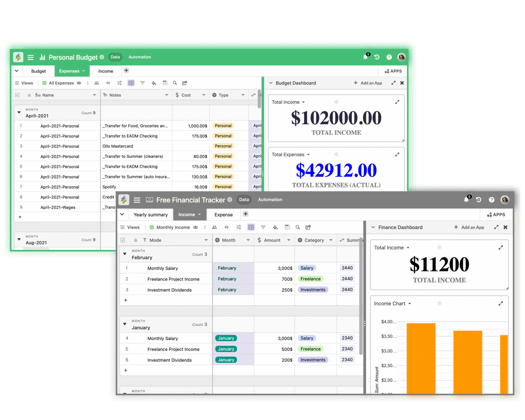Click history icon in Personal Budget header

point(377,57)
